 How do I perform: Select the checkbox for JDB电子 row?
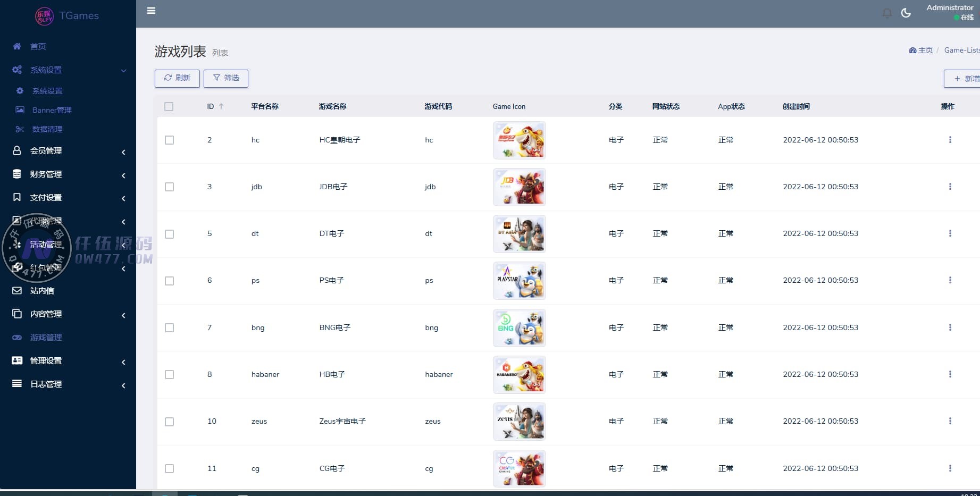[x=169, y=187]
